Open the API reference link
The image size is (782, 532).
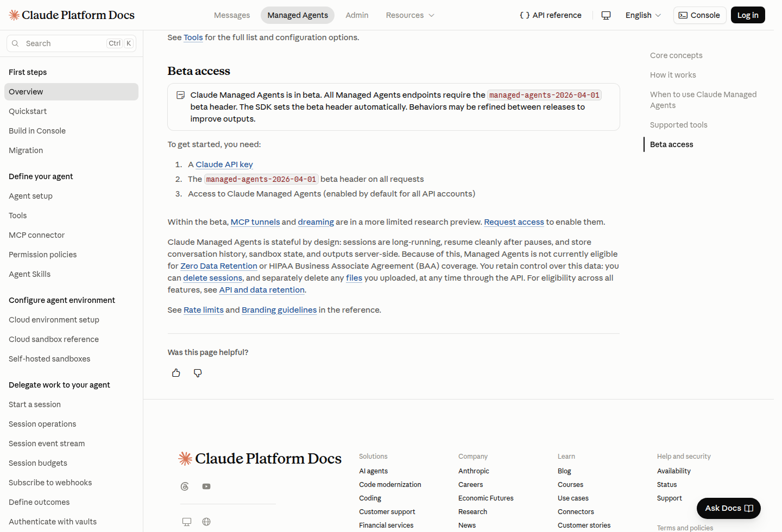coord(551,15)
